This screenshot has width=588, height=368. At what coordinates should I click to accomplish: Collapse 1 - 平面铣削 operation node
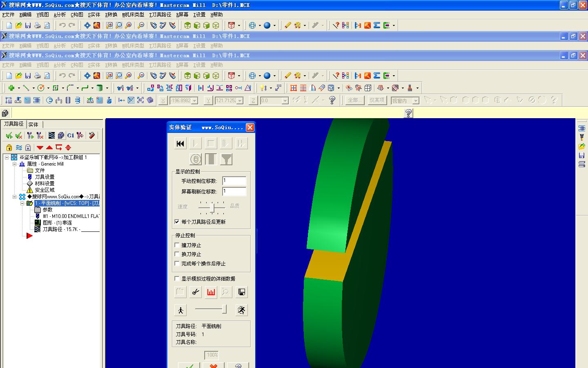click(22, 203)
